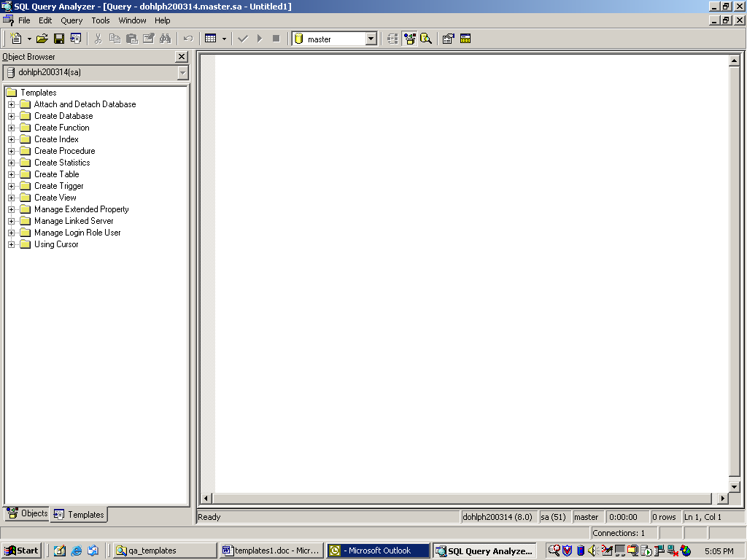Open the Execute Mode dropdown arrow
Image resolution: width=747 pixels, height=560 pixels.
pyautogui.click(x=224, y=39)
